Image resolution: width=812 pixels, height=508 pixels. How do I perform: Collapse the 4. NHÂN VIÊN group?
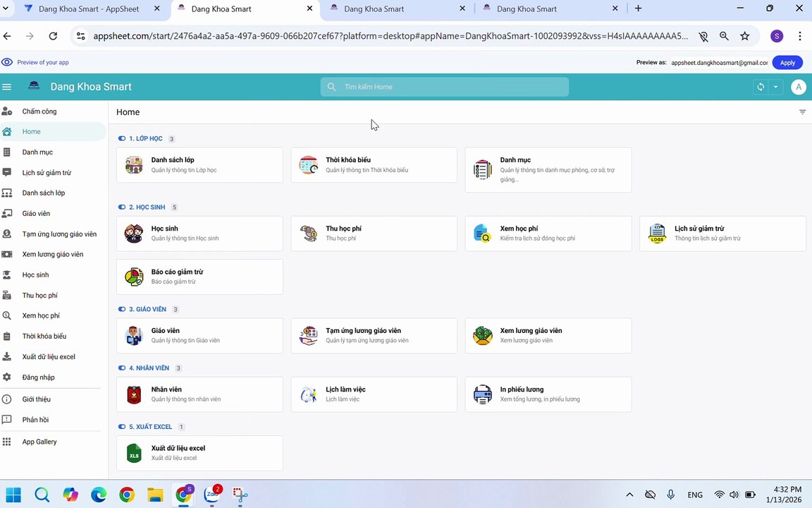coord(122,368)
